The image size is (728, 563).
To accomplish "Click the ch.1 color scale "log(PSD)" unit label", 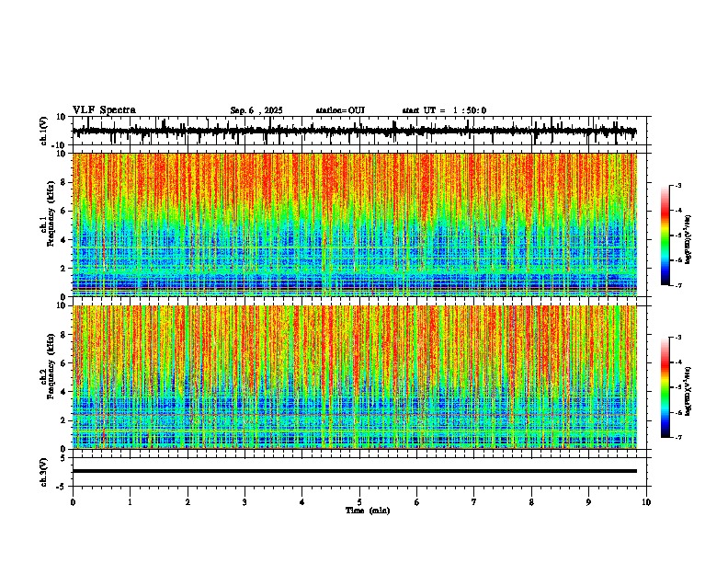I will [688, 240].
